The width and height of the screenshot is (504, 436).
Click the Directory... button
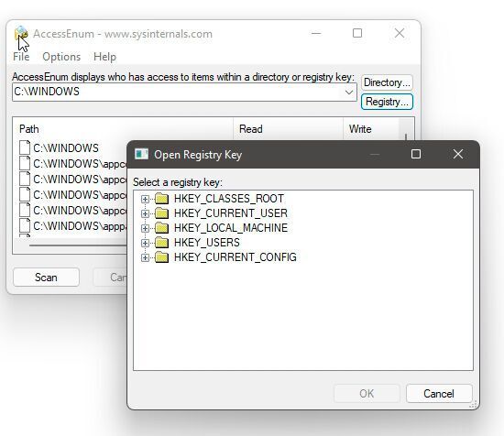[387, 82]
